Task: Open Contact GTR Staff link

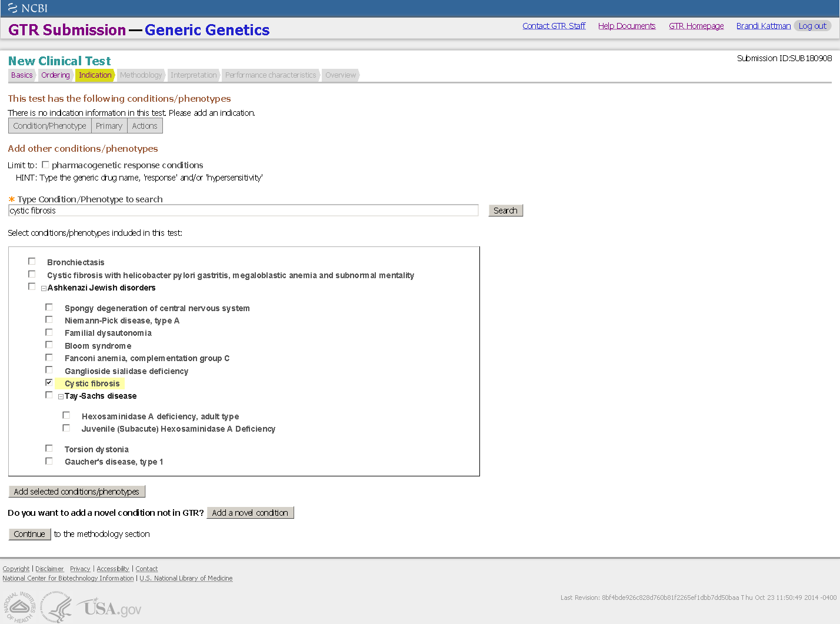Action: (554, 26)
